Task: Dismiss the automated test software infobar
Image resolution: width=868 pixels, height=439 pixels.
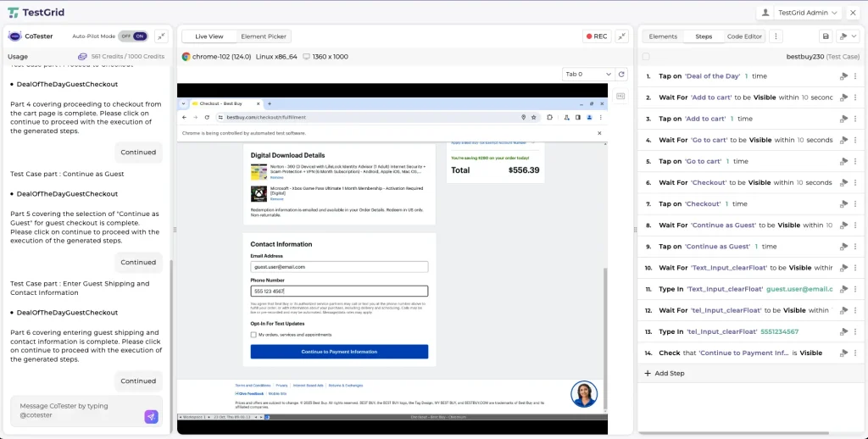Action: click(x=599, y=133)
